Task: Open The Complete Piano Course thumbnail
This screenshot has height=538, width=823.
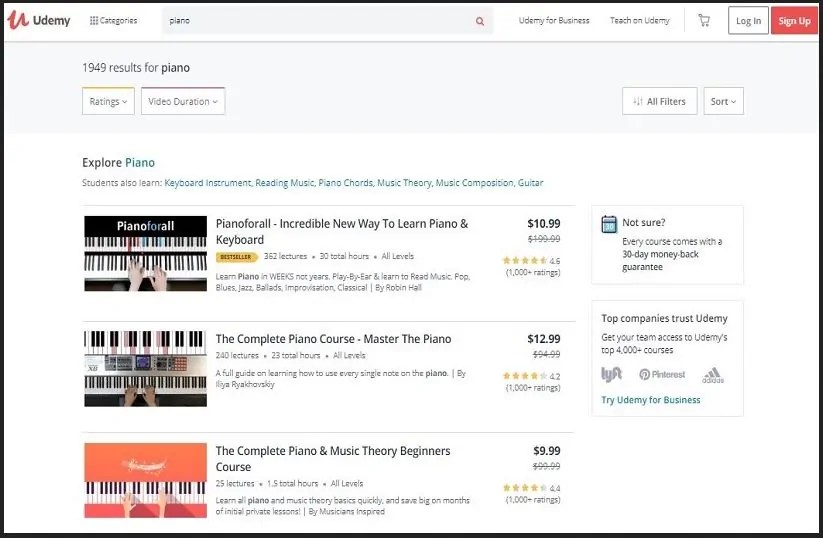Action: [x=145, y=368]
